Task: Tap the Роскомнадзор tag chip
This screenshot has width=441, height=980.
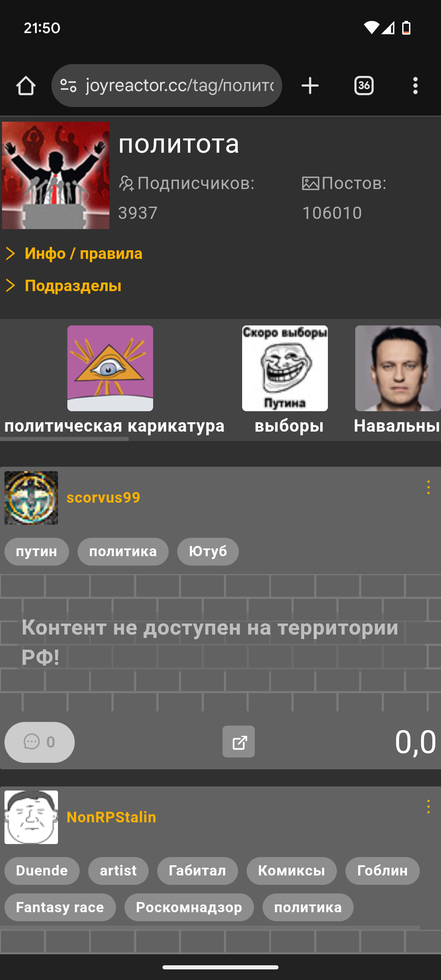Action: click(x=189, y=907)
